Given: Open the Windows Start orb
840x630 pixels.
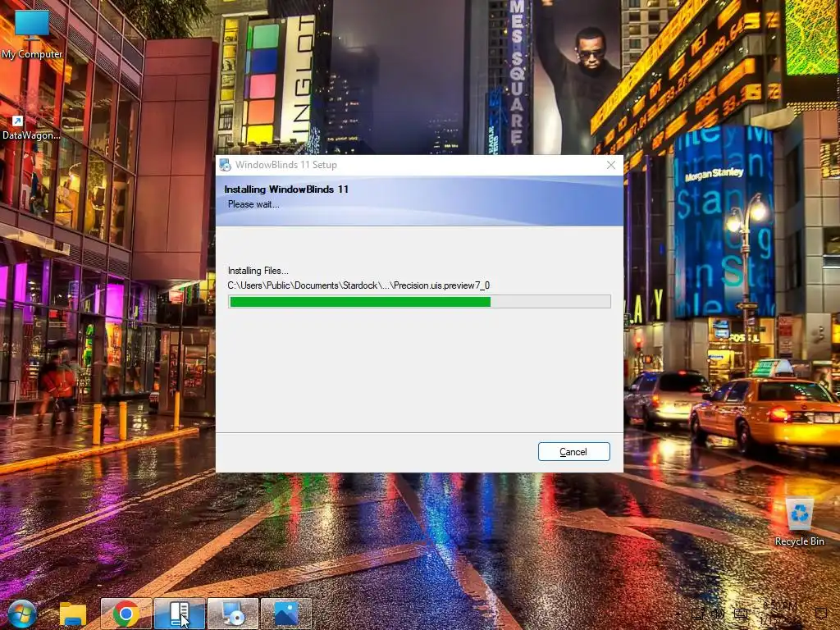Looking at the screenshot, I should (21, 614).
